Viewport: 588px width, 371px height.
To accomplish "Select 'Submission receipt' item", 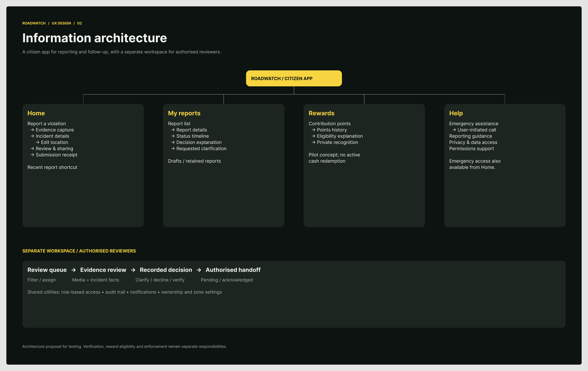I will 57,155.
